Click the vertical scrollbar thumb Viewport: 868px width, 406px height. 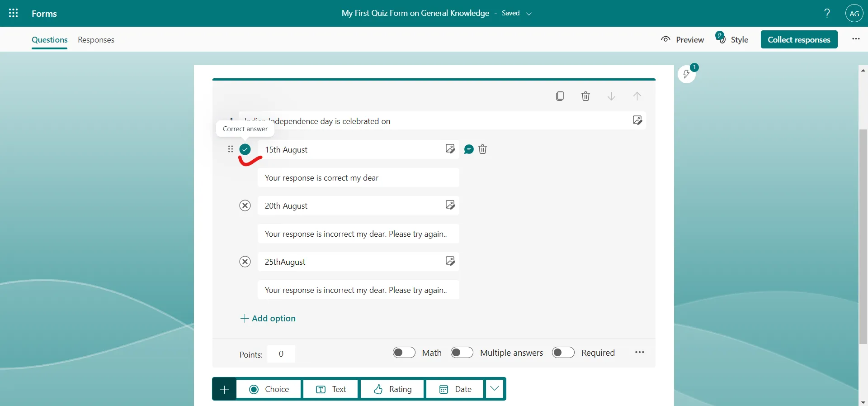coord(863,237)
